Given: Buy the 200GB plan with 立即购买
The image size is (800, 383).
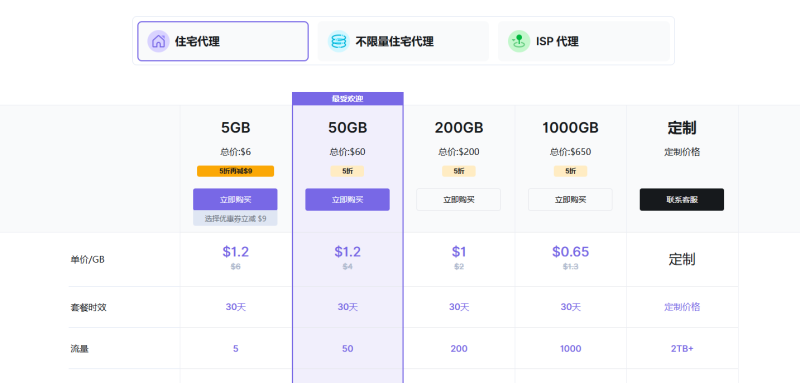Looking at the screenshot, I should 459,199.
